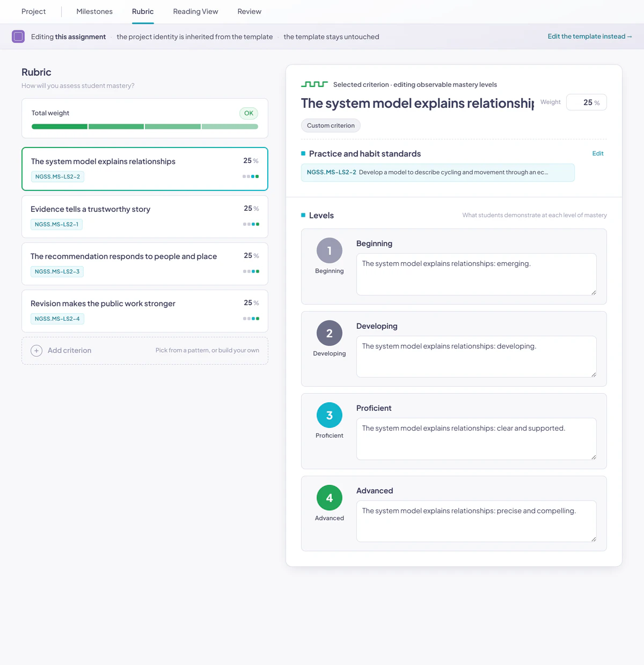This screenshot has height=665, width=644.
Task: Go to the Review tab
Action: click(250, 11)
